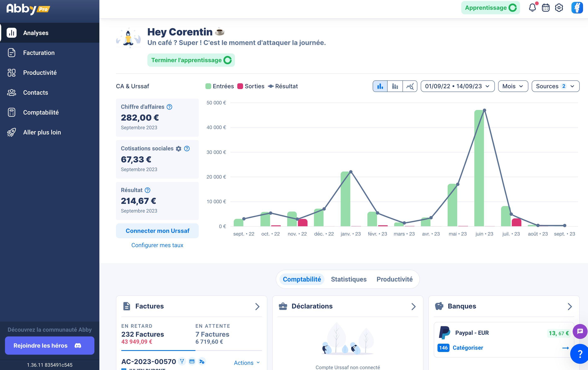The width and height of the screenshot is (588, 370).
Task: Click help icon next to Chiffre d'affaires
Action: click(169, 107)
